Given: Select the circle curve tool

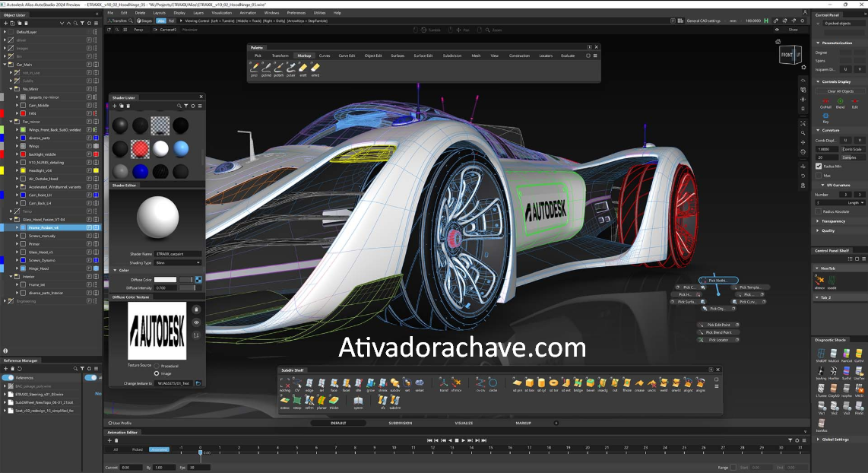Looking at the screenshot, I should point(493,384).
